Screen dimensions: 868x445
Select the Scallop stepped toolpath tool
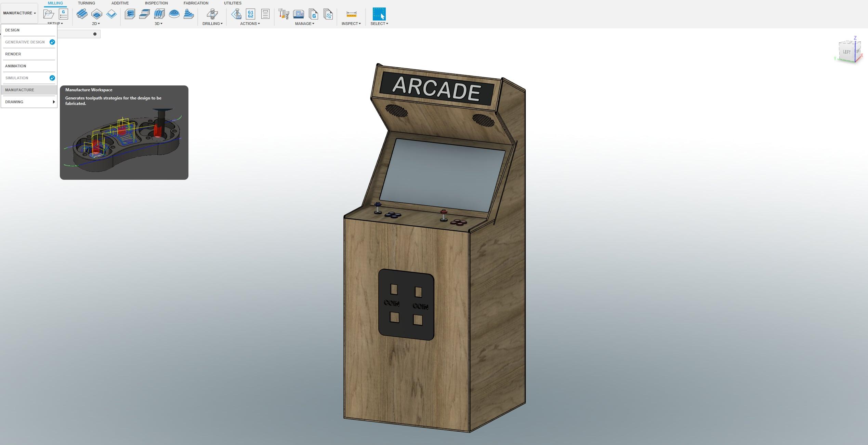click(x=189, y=14)
